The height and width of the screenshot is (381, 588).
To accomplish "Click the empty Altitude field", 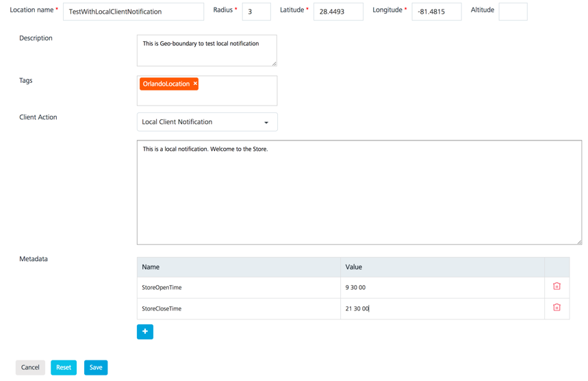I will point(513,12).
